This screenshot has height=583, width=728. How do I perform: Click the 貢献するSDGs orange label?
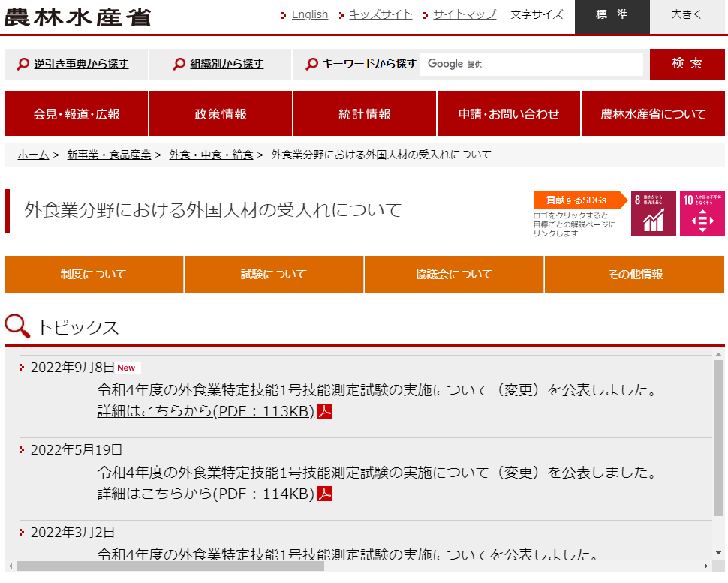coord(576,200)
